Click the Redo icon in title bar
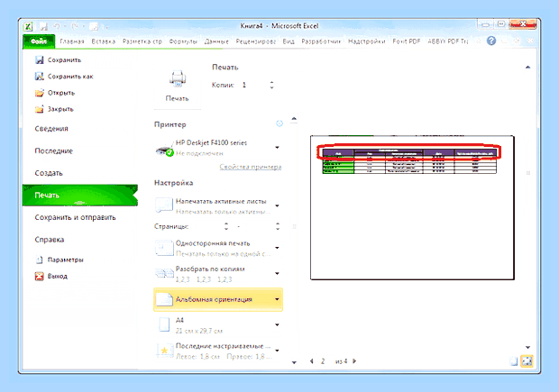 74,26
